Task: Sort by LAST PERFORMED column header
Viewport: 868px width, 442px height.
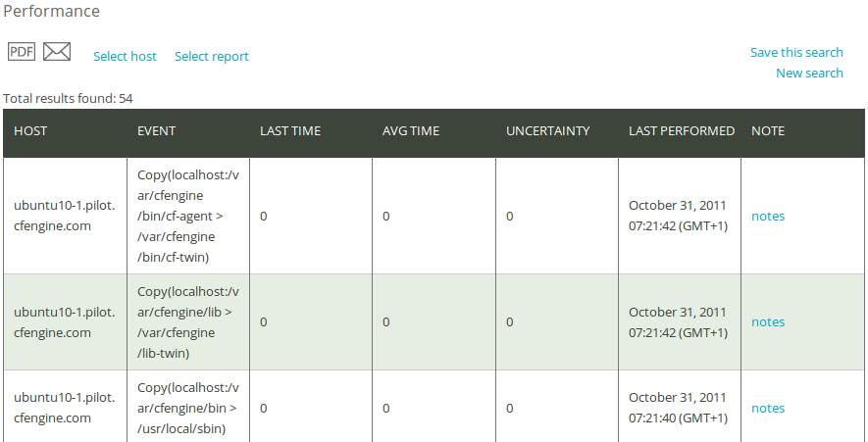Action: click(682, 131)
